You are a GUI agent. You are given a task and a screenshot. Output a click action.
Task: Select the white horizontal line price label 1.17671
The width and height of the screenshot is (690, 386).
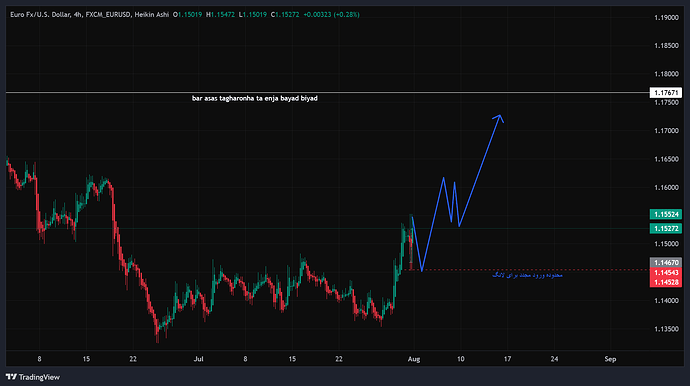click(666, 92)
